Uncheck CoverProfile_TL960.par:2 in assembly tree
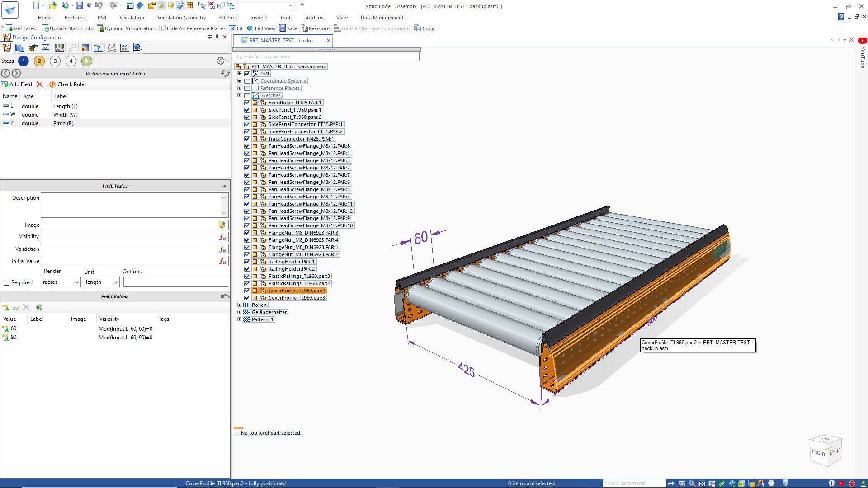 [x=247, y=291]
